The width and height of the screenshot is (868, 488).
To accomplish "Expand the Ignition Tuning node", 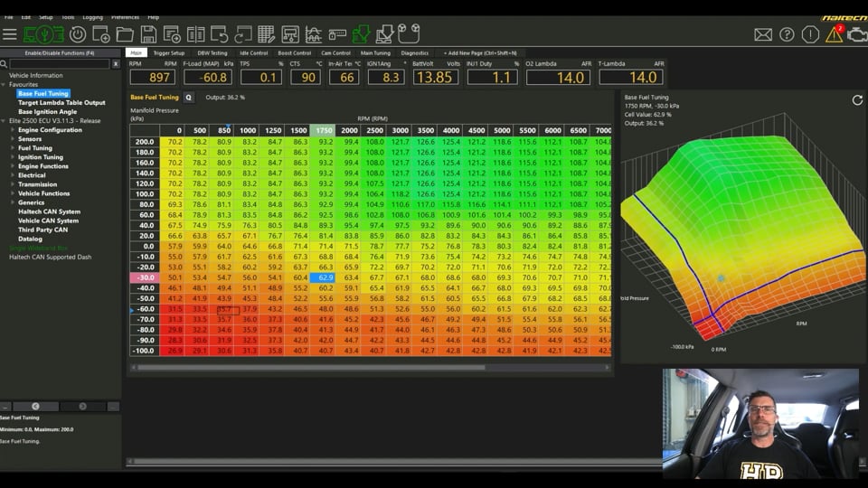I will point(13,157).
